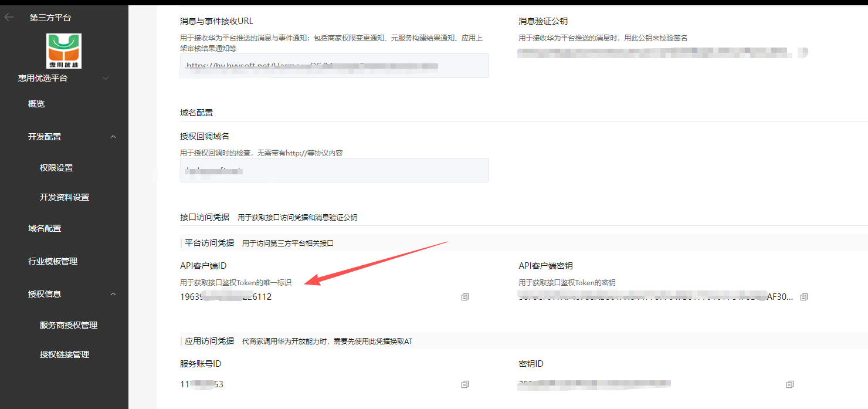Click the back arrow beside 第三方平台
Image resolution: width=868 pixels, height=409 pixels.
point(9,18)
